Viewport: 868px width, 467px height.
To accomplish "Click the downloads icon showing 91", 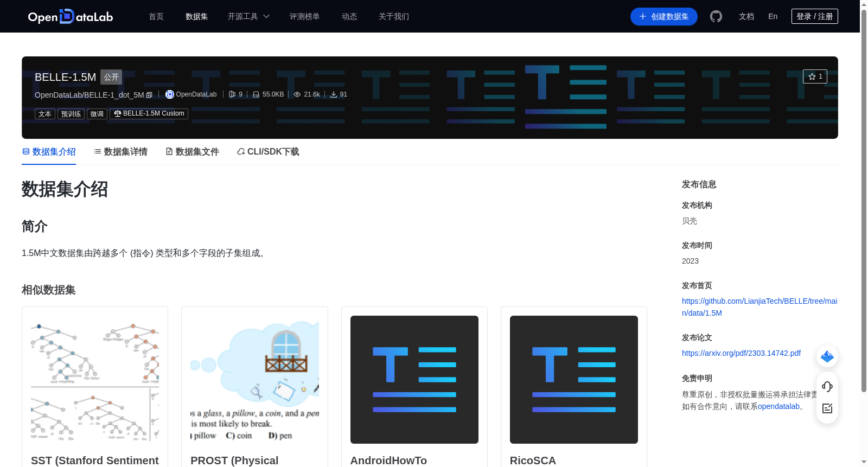I will pyautogui.click(x=334, y=94).
